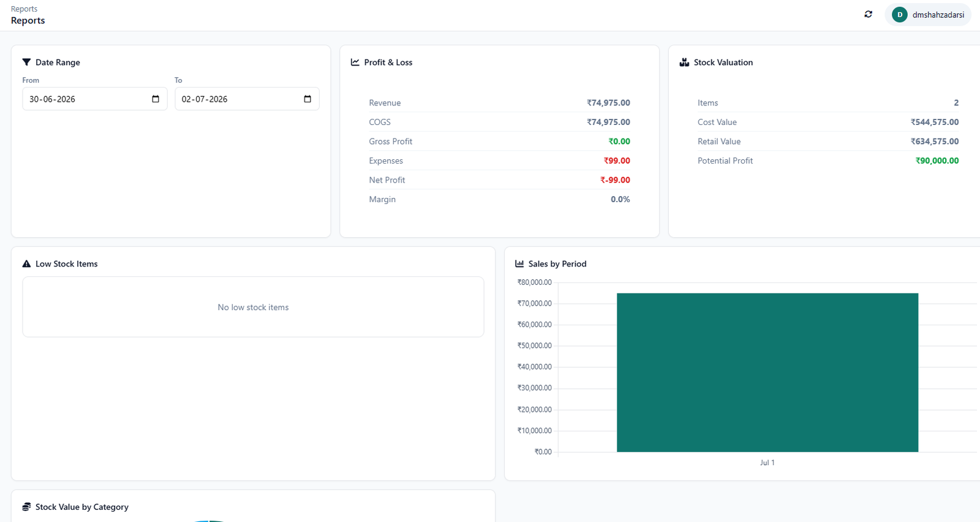Click the Low Stock Items heading
The image size is (980, 522).
(x=67, y=264)
